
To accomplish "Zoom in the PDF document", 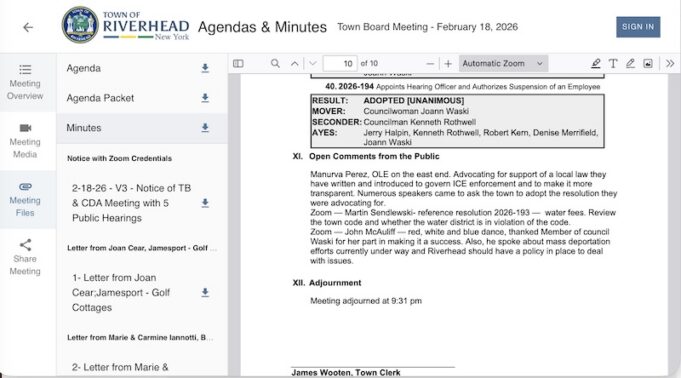I will point(448,63).
